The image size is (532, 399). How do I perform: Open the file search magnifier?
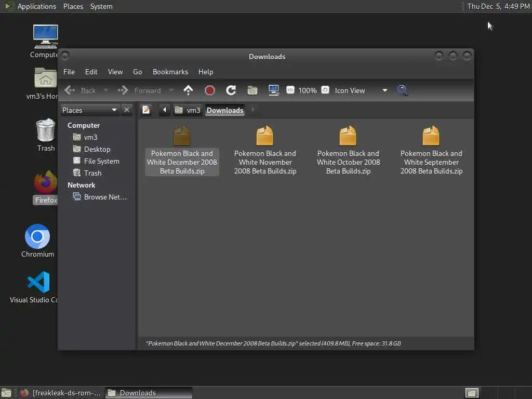(403, 90)
